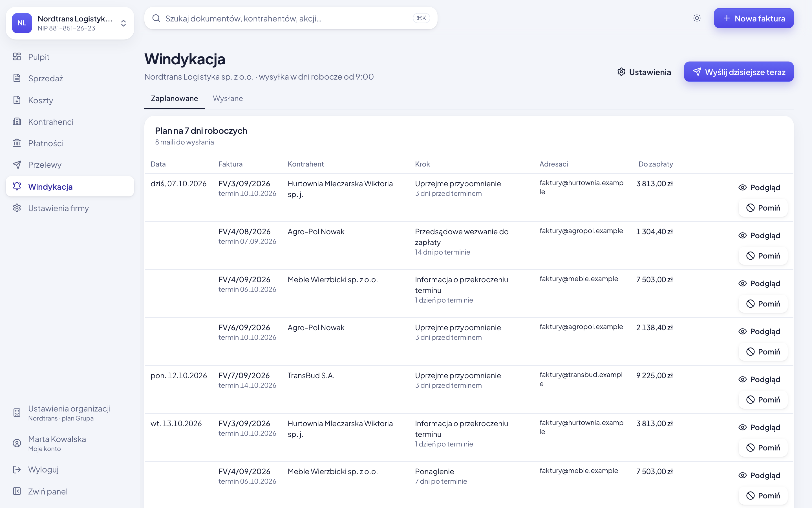Skip FV/3/09/2026 Uprzejme przypomnienie email
Image resolution: width=812 pixels, height=508 pixels.
pos(763,208)
